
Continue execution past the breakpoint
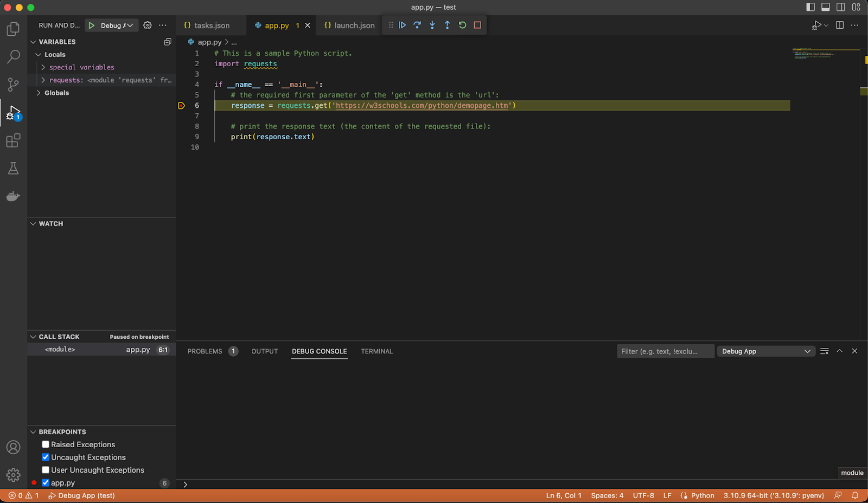[x=402, y=25]
